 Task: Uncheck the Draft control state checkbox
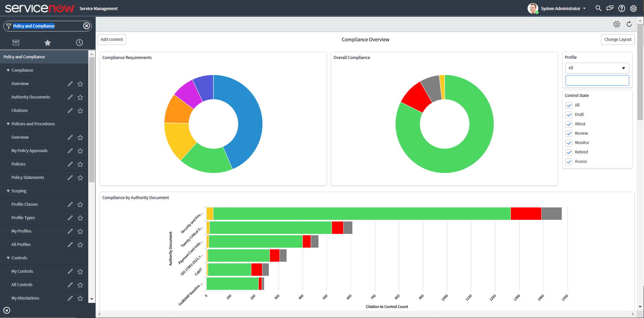[x=569, y=115]
